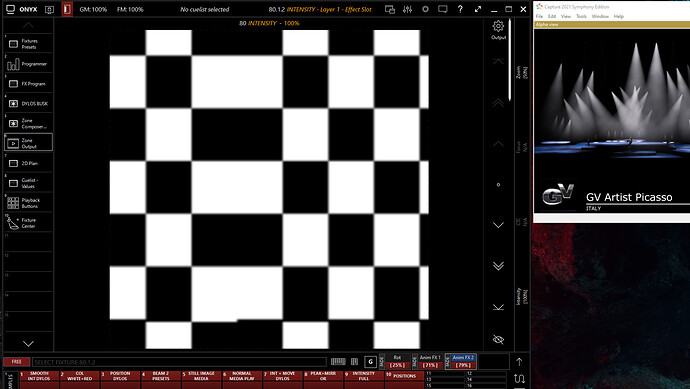Viewport: 690px width, 389px height.
Task: Open Help menu in Capture window
Action: point(619,16)
